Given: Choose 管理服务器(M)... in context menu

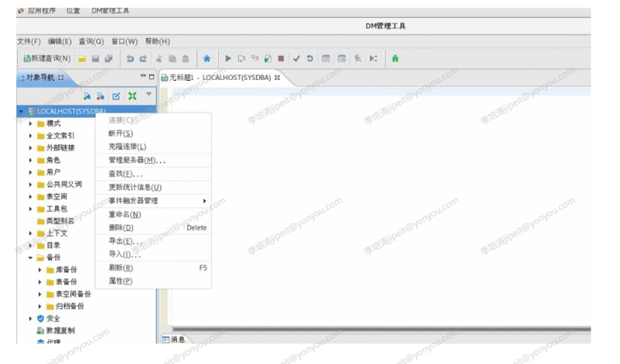Looking at the screenshot, I should (x=154, y=160).
